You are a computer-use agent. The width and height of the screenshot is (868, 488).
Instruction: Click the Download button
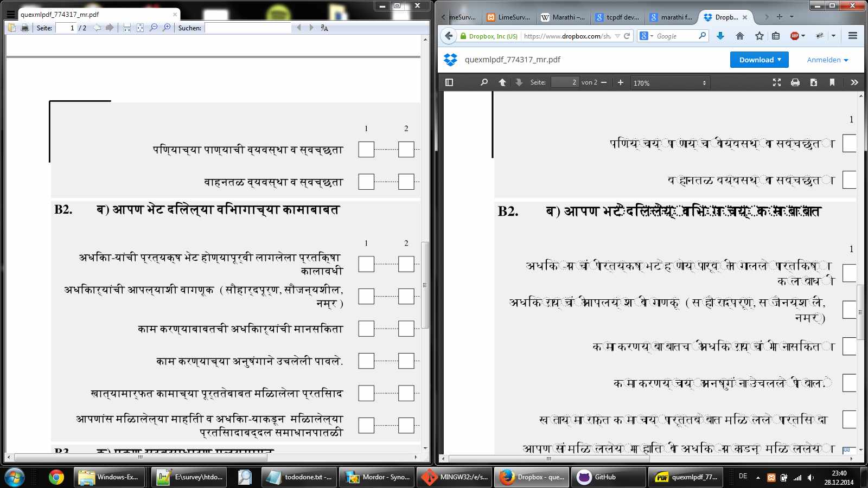[759, 60]
